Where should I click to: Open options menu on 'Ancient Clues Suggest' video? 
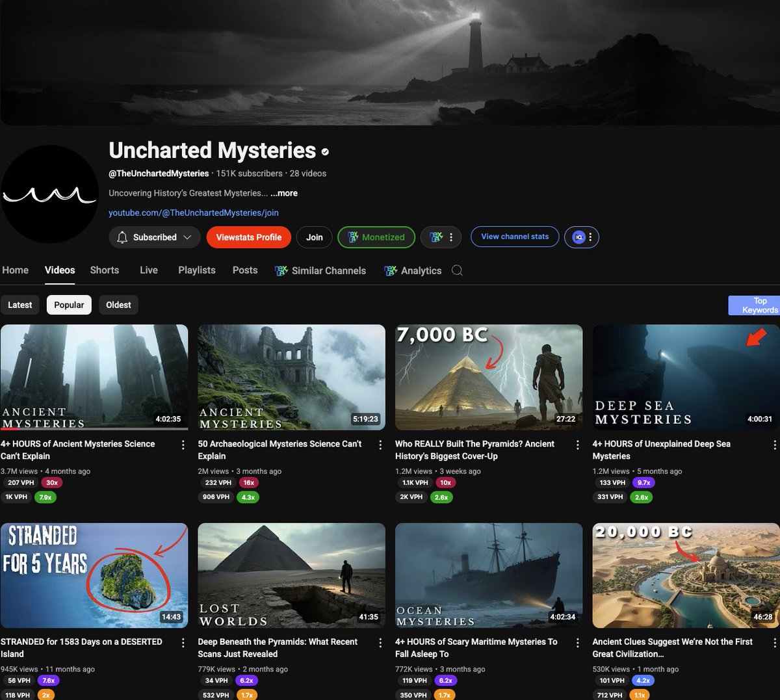tap(774, 642)
